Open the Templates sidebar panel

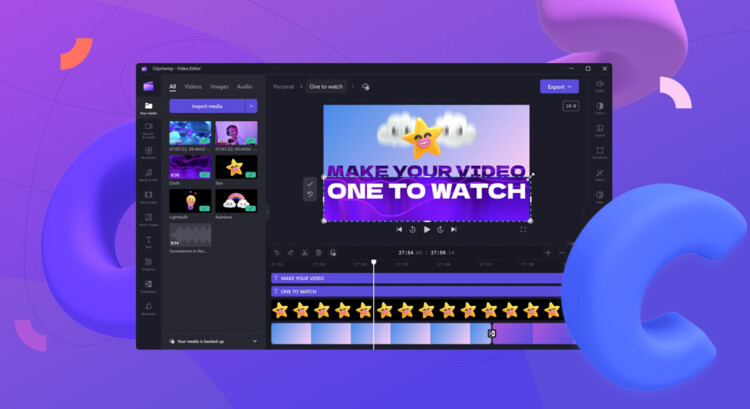tap(148, 153)
